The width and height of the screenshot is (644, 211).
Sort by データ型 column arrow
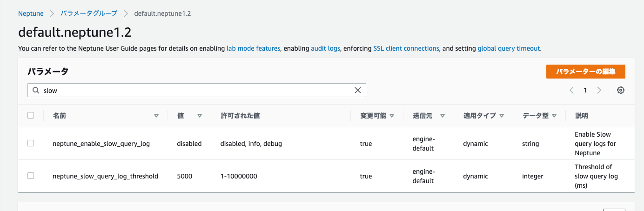554,116
